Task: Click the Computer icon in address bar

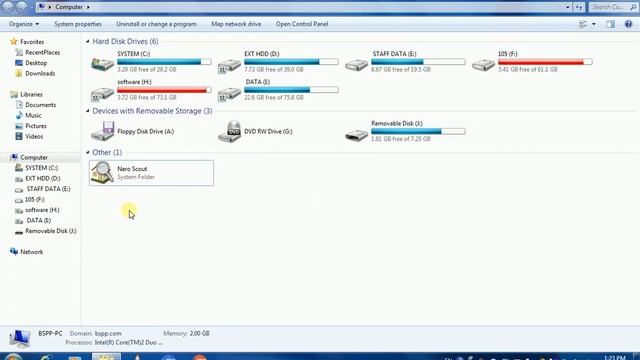Action: tap(41, 7)
